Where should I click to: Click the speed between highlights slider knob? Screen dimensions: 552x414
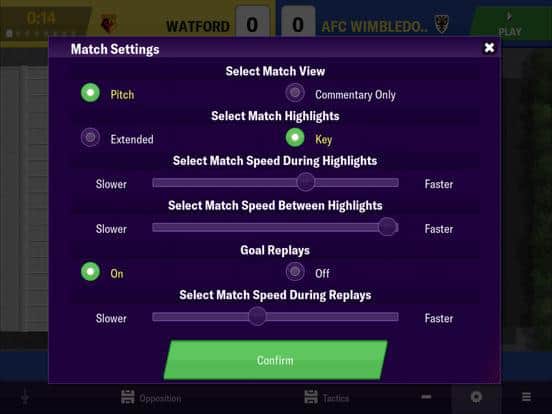click(388, 227)
